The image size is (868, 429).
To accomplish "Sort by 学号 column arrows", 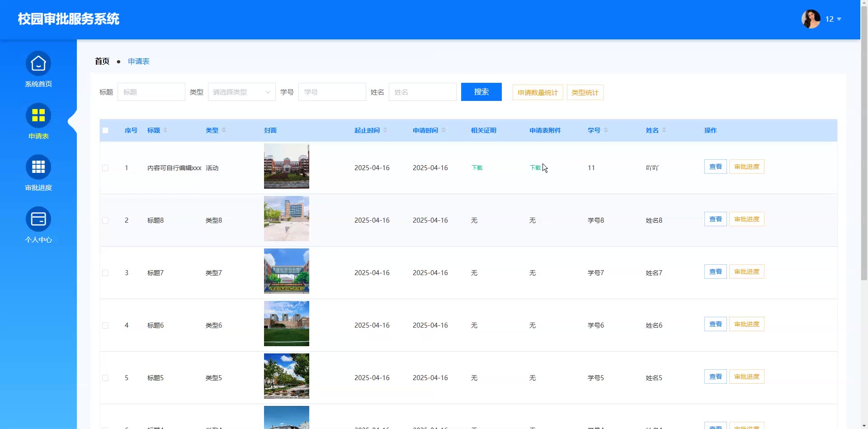I will [x=606, y=130].
